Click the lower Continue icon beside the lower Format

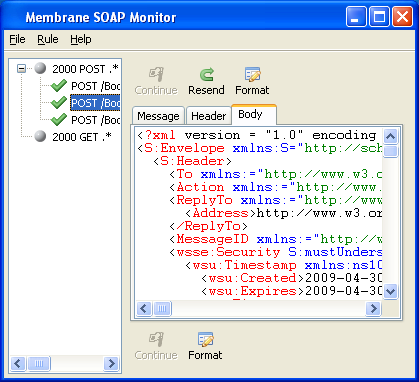156,339
